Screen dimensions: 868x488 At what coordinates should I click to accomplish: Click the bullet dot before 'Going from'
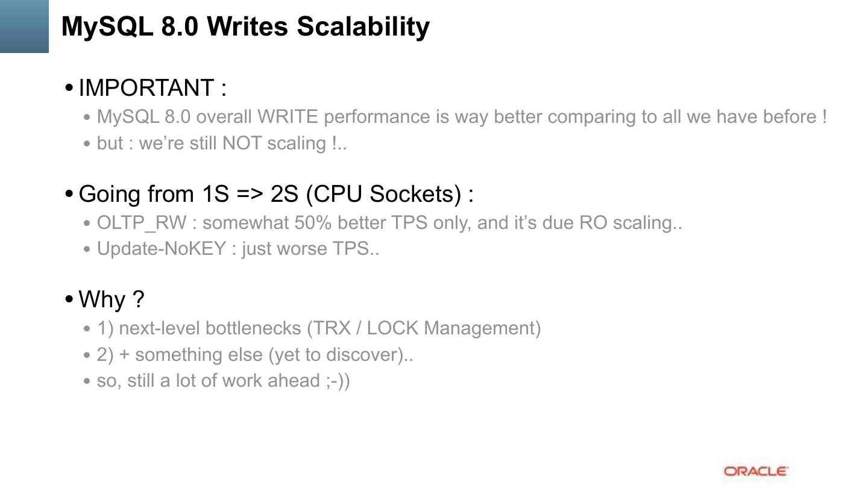point(69,194)
